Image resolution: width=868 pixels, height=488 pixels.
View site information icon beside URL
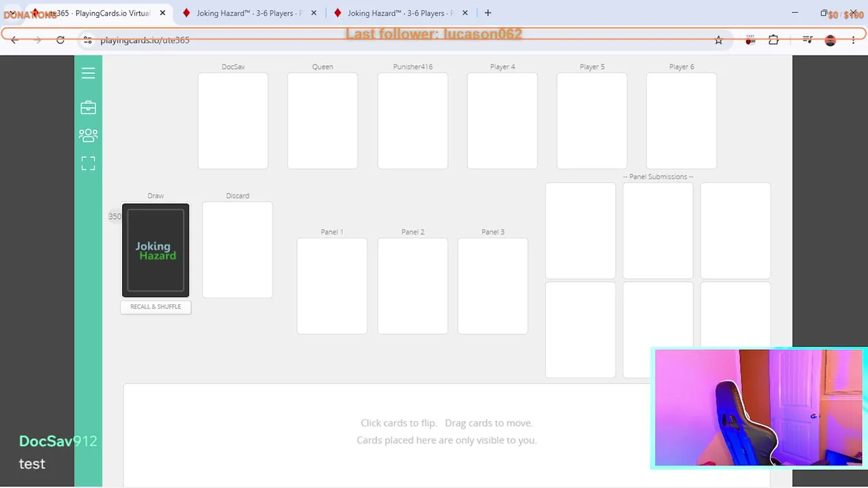(87, 40)
